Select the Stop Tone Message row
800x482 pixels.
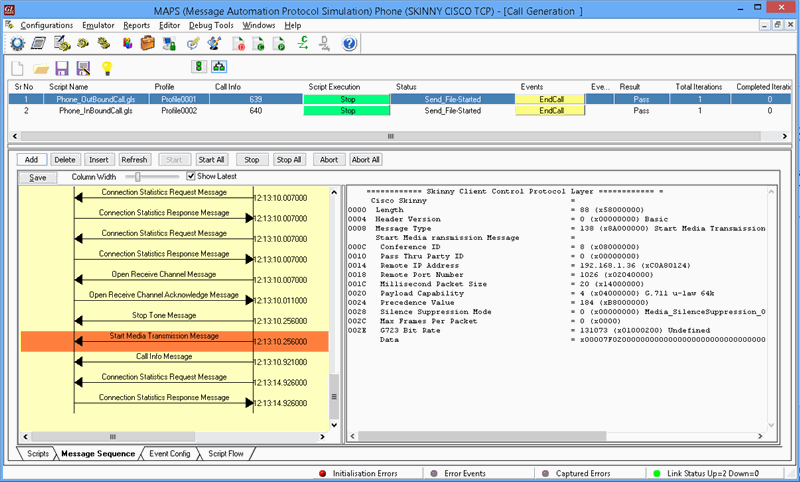174,320
